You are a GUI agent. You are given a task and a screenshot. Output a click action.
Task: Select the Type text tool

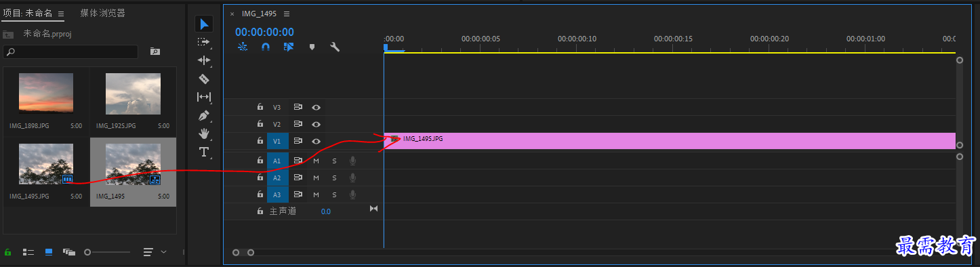[204, 152]
